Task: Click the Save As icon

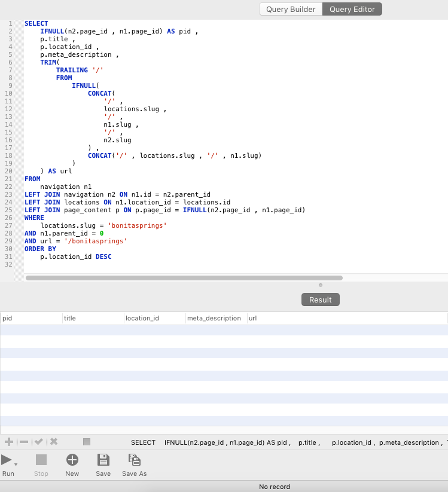Action: point(134,460)
